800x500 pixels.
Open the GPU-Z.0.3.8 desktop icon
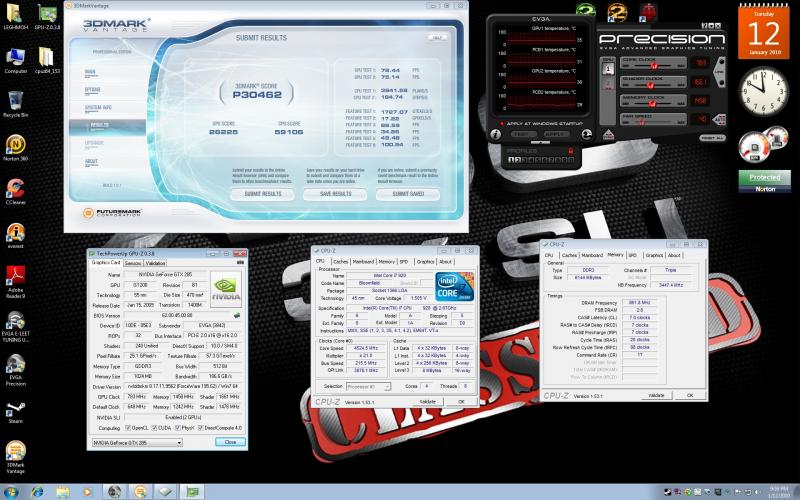coord(47,16)
